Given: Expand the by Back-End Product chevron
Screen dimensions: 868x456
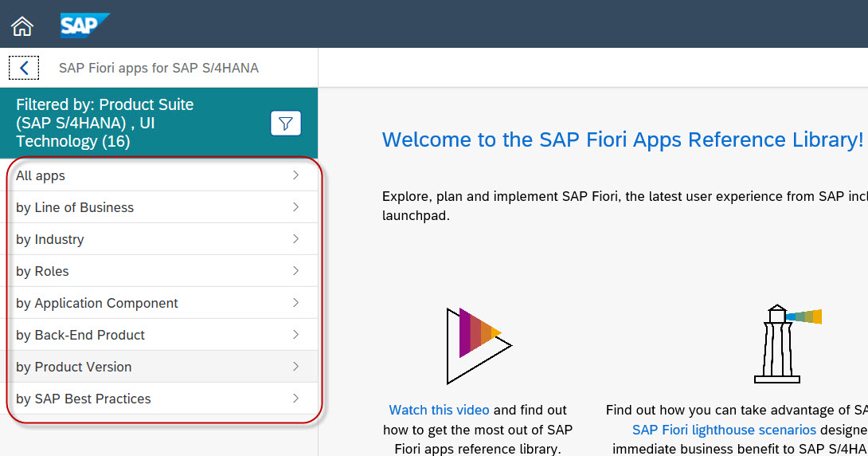Looking at the screenshot, I should point(295,334).
